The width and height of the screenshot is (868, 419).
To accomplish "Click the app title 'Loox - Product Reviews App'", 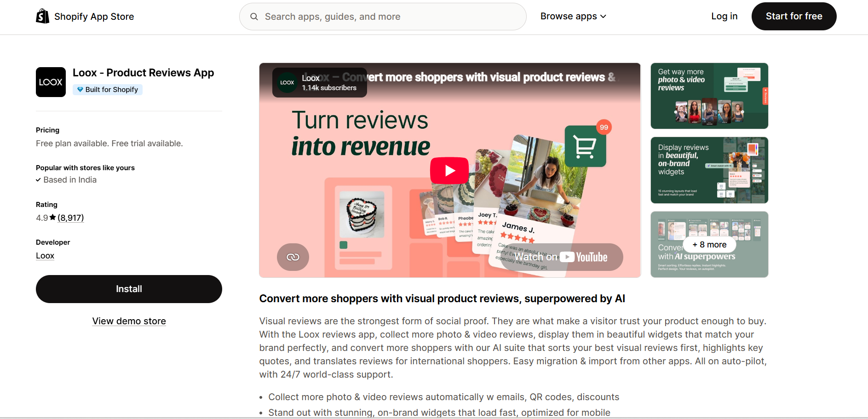I will [x=144, y=73].
